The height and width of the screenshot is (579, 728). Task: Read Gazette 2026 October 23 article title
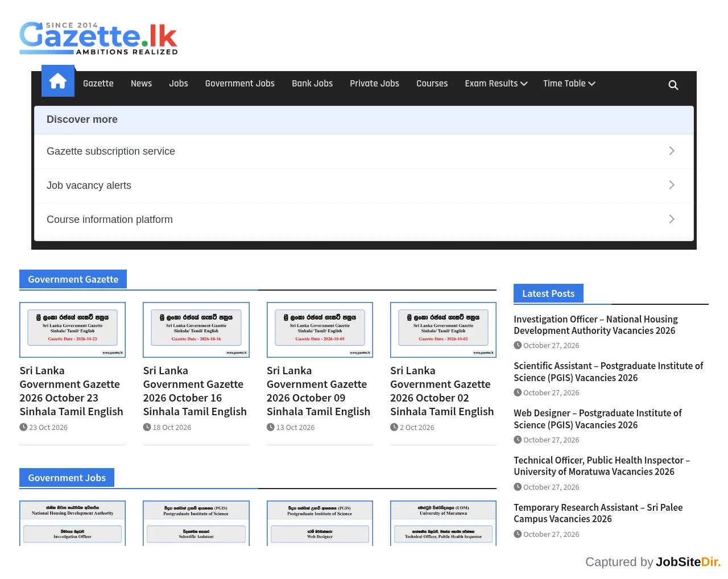coord(72,391)
